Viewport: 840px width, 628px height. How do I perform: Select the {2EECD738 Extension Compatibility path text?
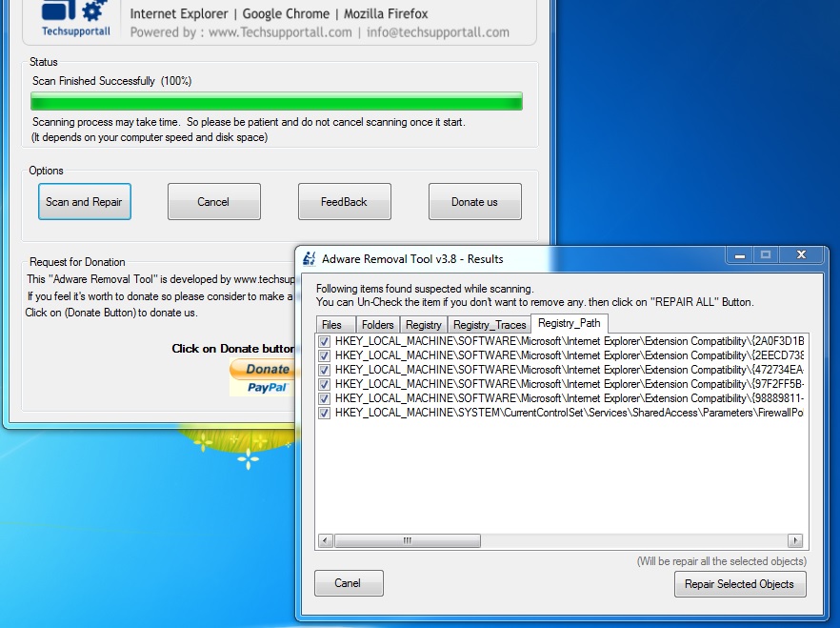pos(570,355)
